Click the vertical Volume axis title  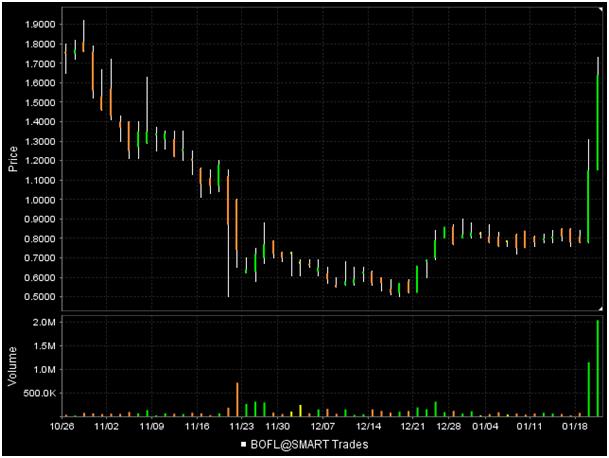point(13,366)
